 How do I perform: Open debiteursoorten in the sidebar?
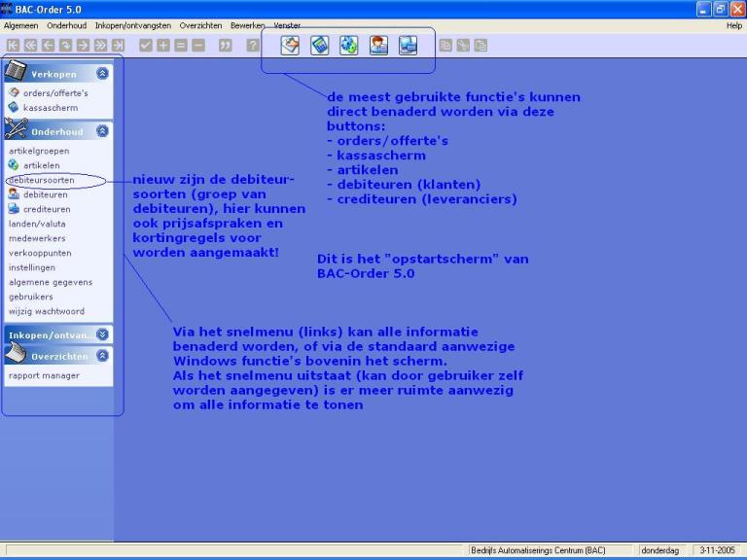coord(42,180)
